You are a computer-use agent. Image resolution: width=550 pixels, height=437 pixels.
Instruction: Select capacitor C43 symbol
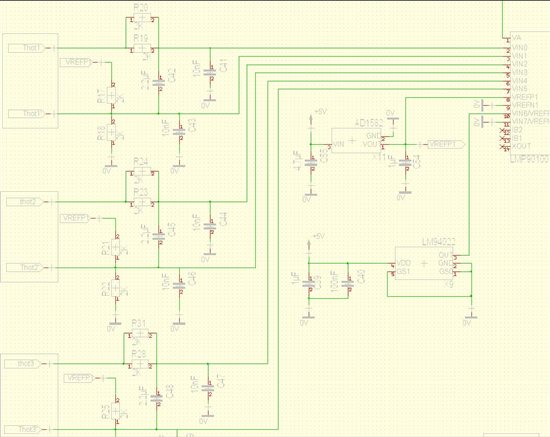179,132
